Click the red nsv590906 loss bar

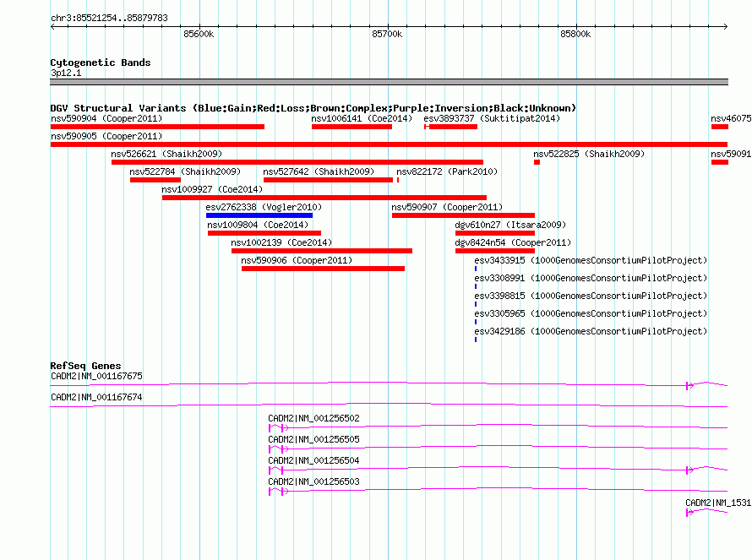[x=324, y=269]
